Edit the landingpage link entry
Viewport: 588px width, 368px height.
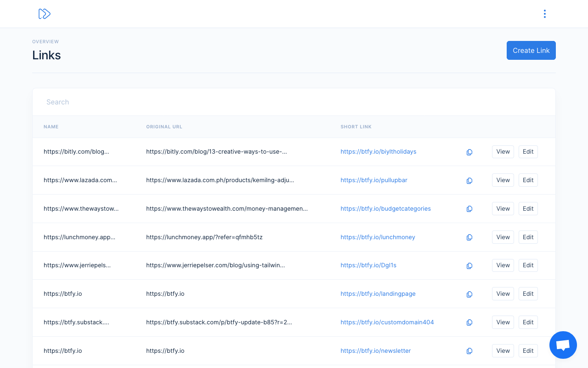[x=528, y=294]
